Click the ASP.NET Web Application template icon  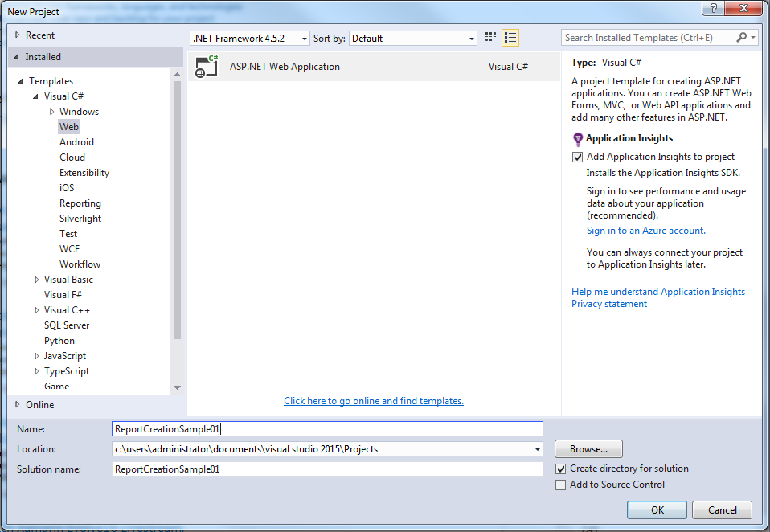pos(207,66)
